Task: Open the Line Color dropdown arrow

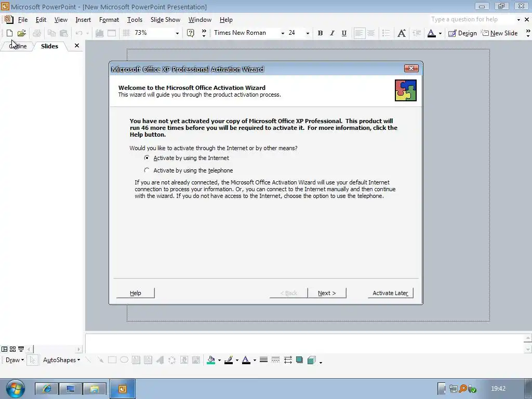Action: coord(237,361)
